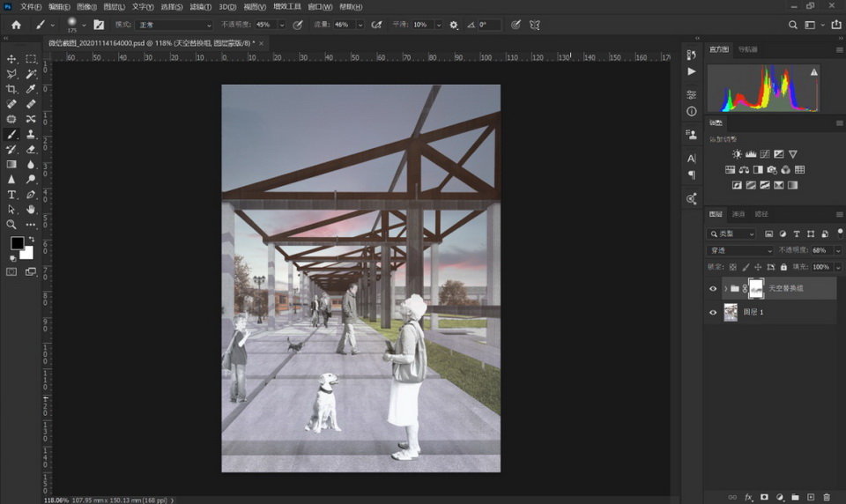Screen dimensions: 846x504
Task: Click the foreground color swatch
Action: (x=17, y=243)
